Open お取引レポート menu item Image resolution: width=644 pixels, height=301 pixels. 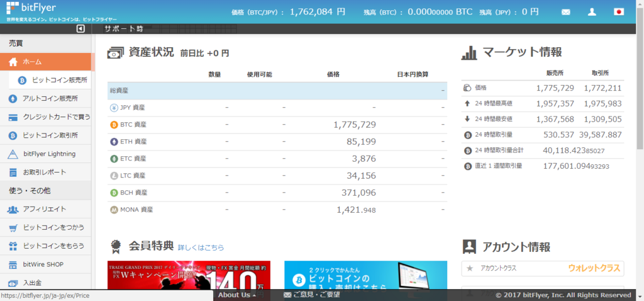[x=45, y=173]
